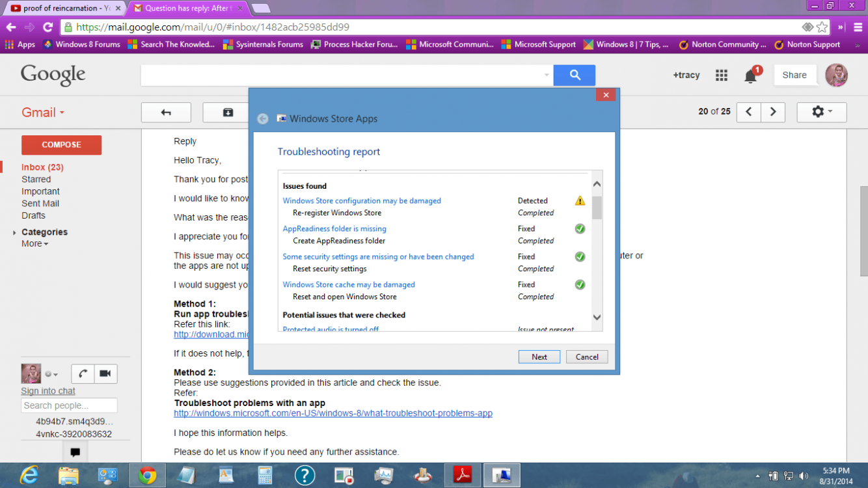Show hidden system tray icons
Viewport: 868px width, 488px height.
759,476
